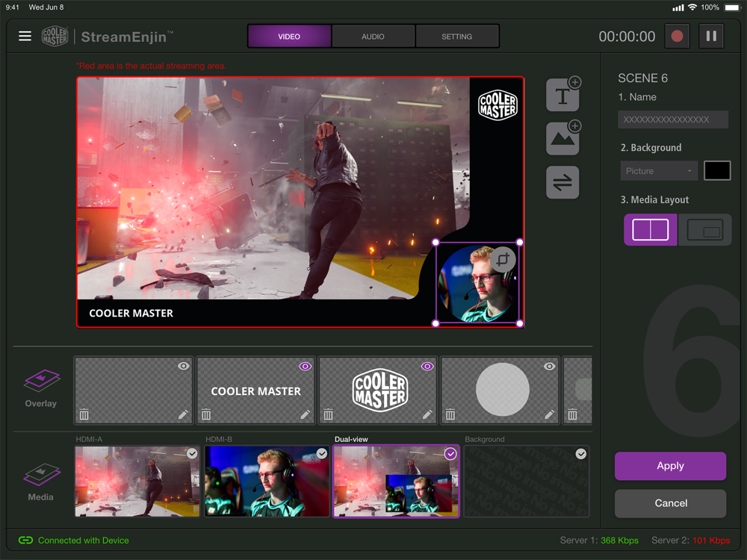Delete the partially visible fifth overlay
Viewport: 747px width, 560px height.
pos(572,414)
